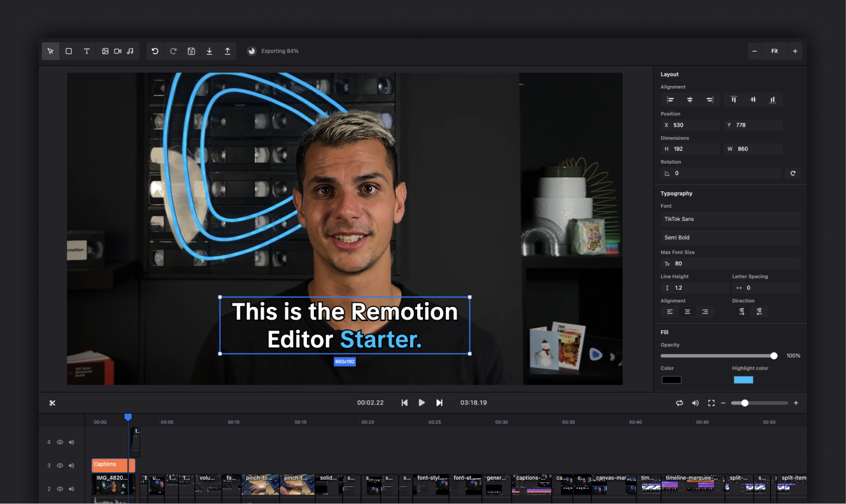Screen dimensions: 846x504
Task: Undo the last action
Action: pyautogui.click(x=155, y=51)
